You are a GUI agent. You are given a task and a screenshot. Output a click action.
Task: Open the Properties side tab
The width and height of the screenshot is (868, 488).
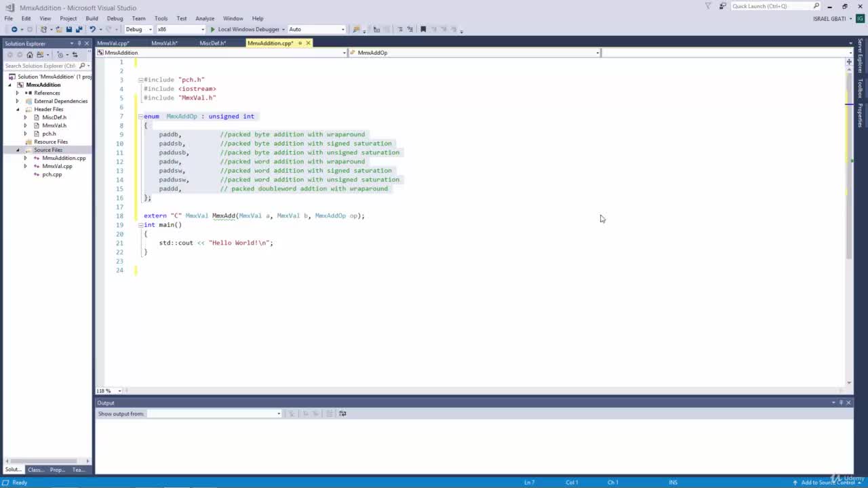(x=861, y=115)
